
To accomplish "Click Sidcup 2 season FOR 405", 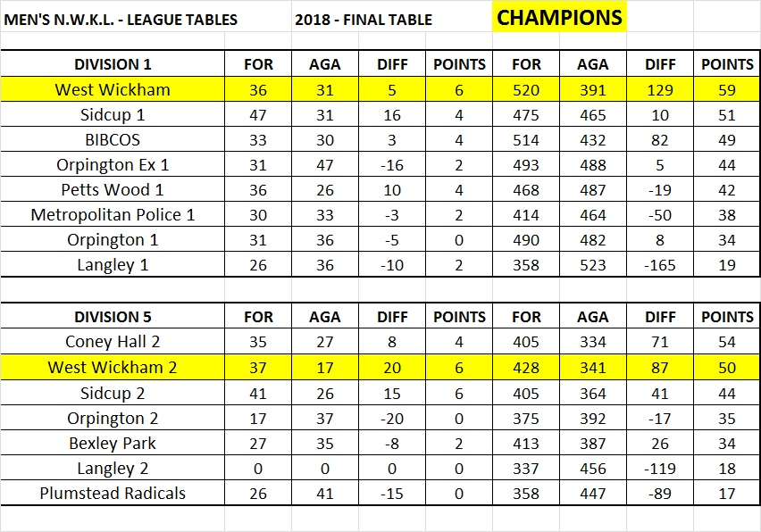I will (526, 394).
